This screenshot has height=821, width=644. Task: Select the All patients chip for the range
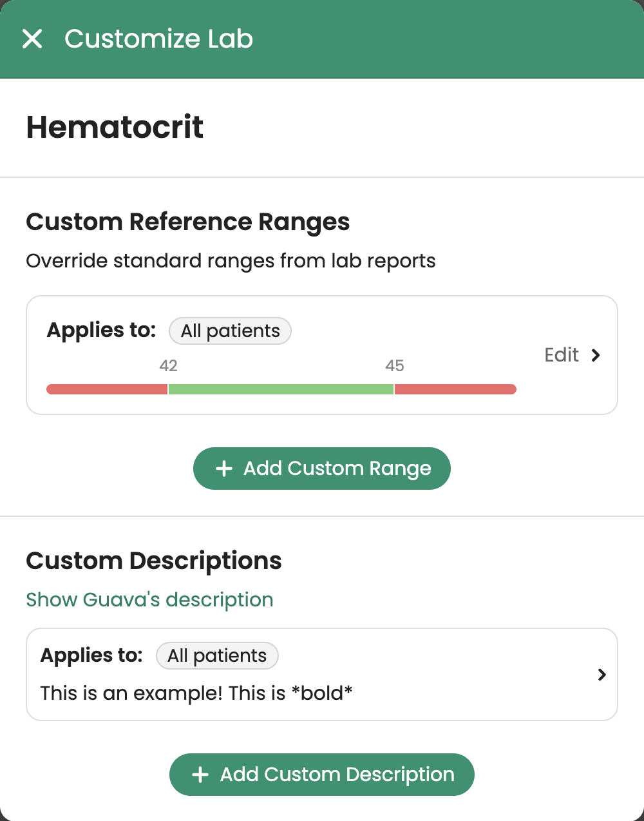click(x=230, y=331)
